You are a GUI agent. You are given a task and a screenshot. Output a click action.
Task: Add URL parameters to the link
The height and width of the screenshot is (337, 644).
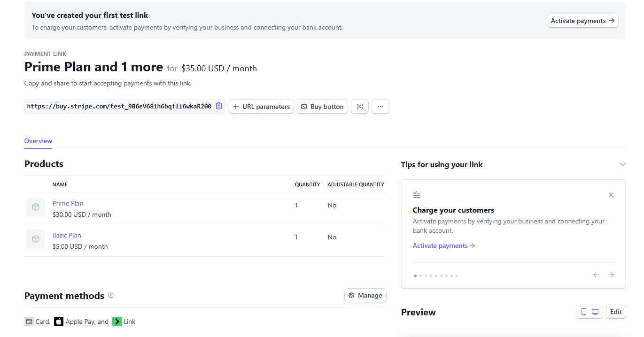tap(261, 107)
